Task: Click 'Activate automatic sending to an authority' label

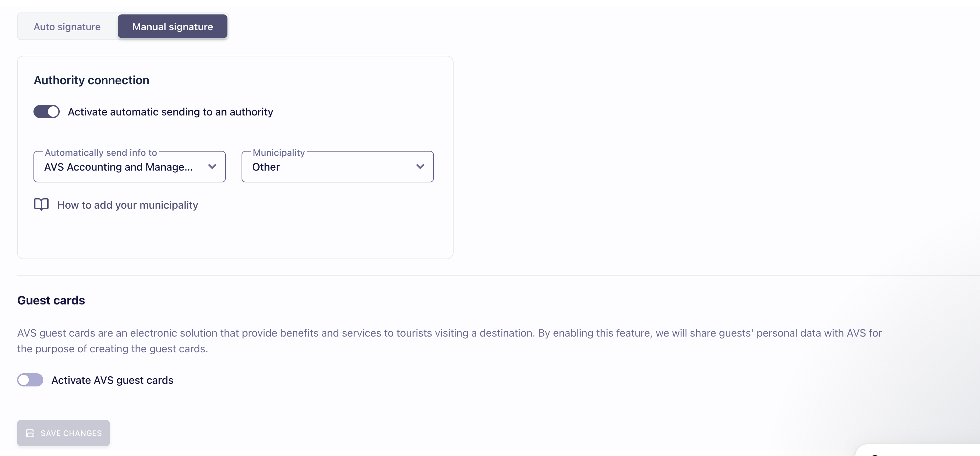Action: (170, 112)
